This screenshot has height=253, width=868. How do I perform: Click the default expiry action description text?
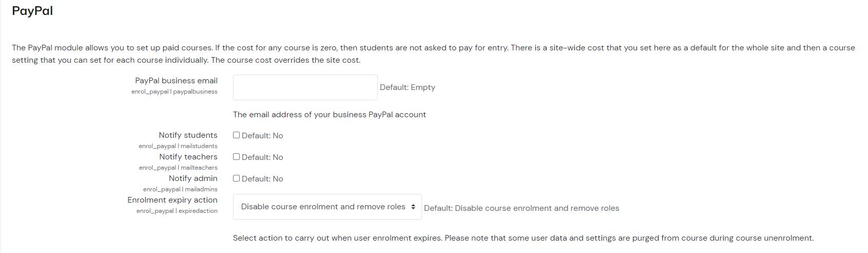pos(522,208)
